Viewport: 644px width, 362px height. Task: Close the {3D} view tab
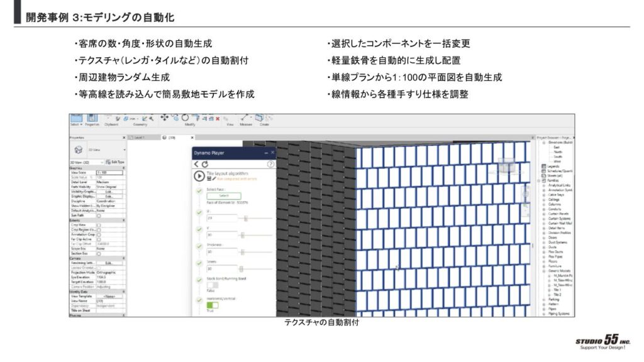point(192,138)
